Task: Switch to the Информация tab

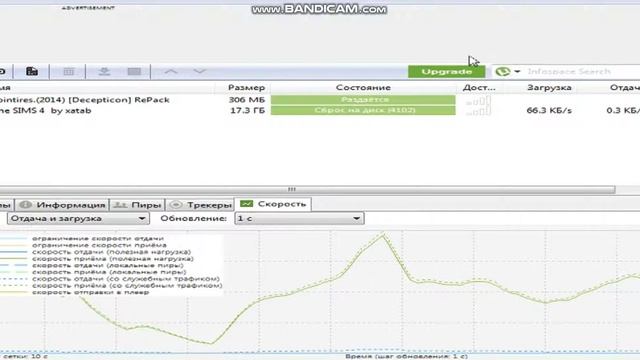Action: point(63,204)
